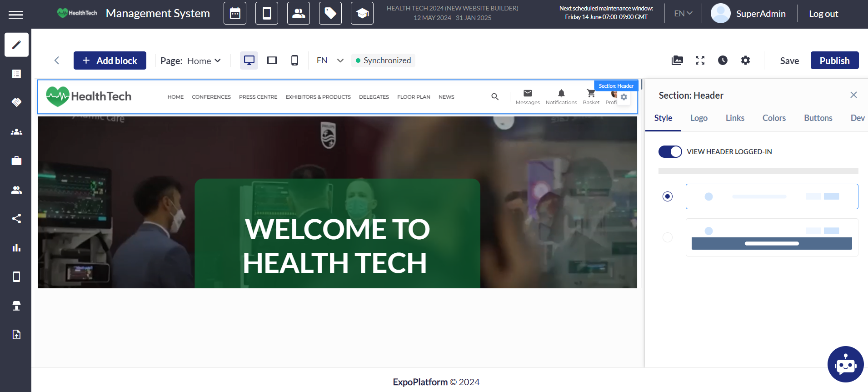Select the pencil edit icon in sidebar

pos(16,45)
